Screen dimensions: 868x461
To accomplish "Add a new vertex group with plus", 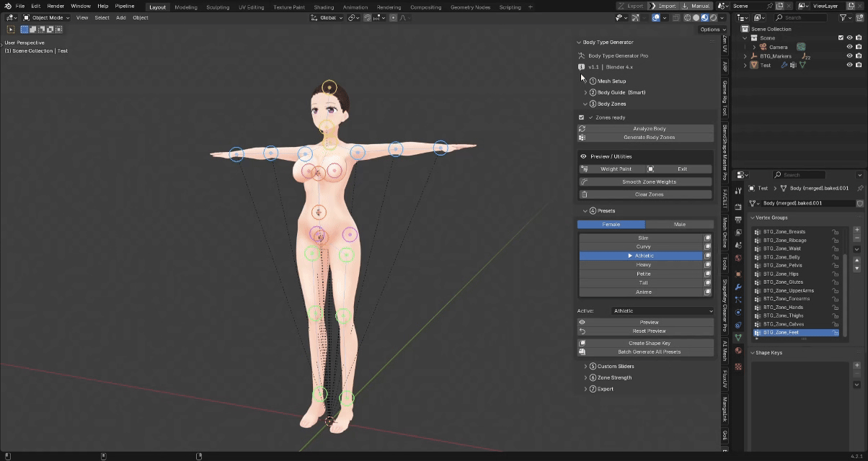I will pyautogui.click(x=856, y=230).
